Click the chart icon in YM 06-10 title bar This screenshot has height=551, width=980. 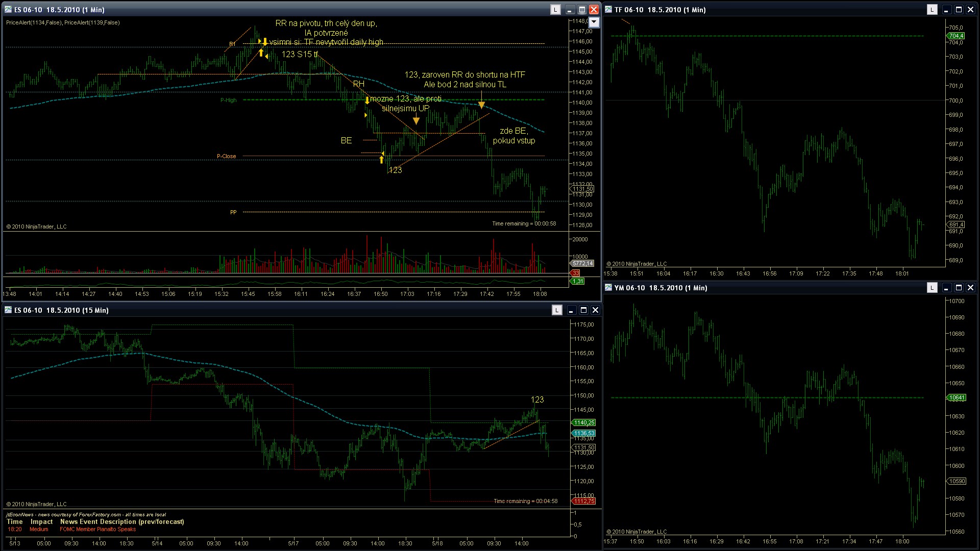pyautogui.click(x=608, y=288)
